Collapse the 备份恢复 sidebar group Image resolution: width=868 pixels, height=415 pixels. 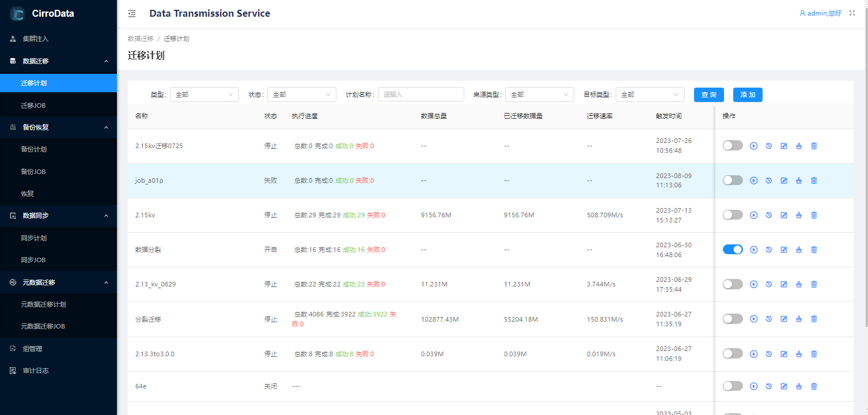click(58, 127)
